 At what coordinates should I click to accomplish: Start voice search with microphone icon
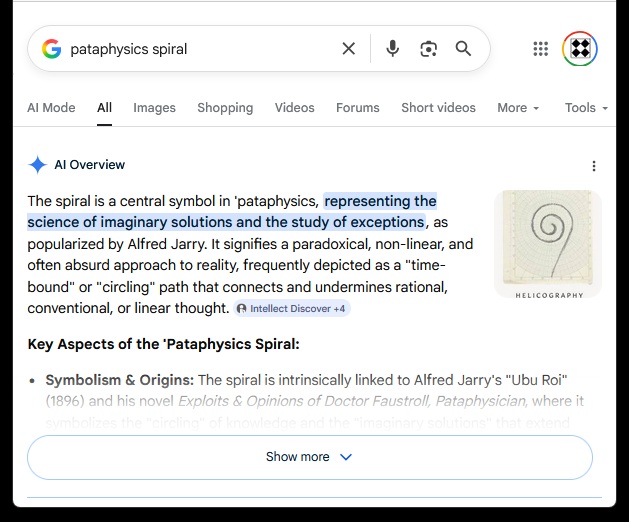point(393,49)
